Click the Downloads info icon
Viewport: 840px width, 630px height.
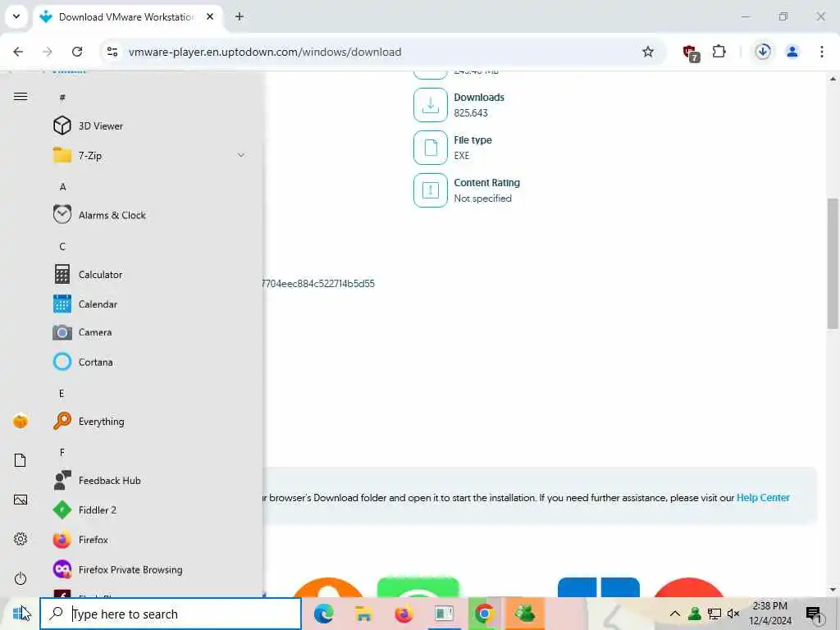pyautogui.click(x=430, y=105)
